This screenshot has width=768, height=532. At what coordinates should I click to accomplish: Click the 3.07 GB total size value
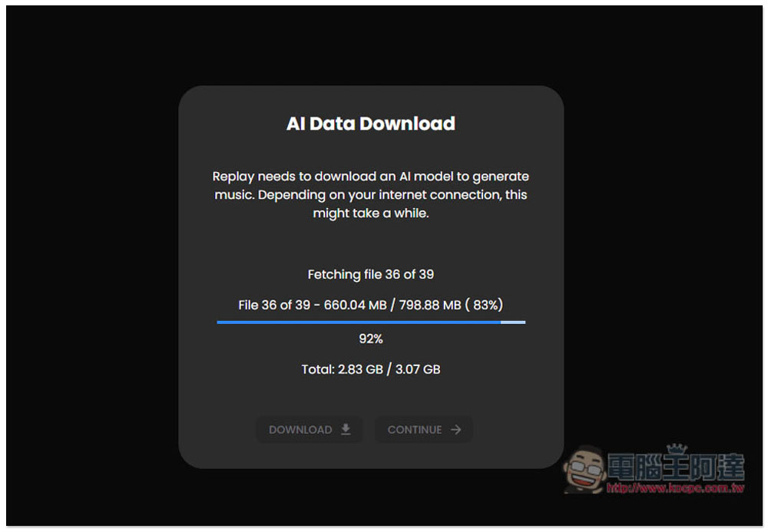point(418,369)
